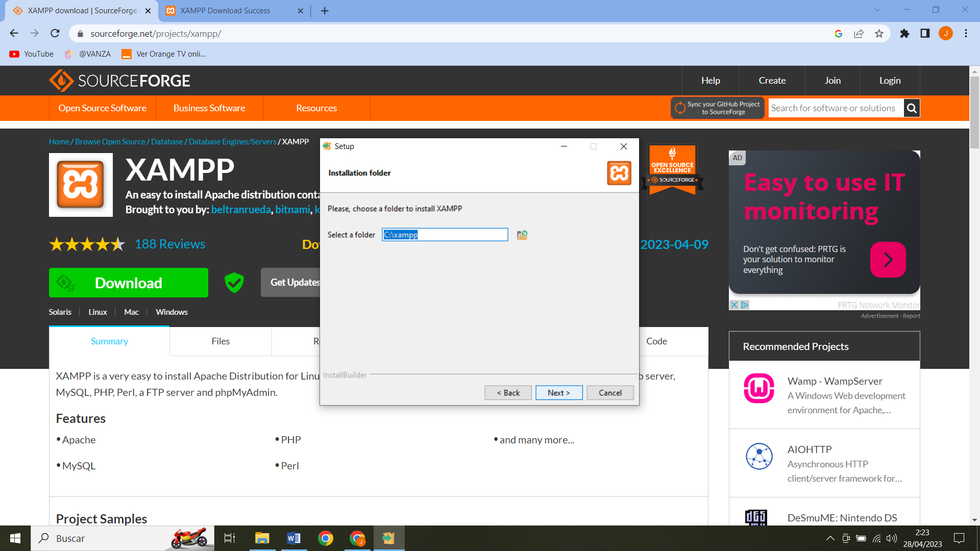This screenshot has width=980, height=551.
Task: Switch to the Files tab
Action: click(x=220, y=341)
